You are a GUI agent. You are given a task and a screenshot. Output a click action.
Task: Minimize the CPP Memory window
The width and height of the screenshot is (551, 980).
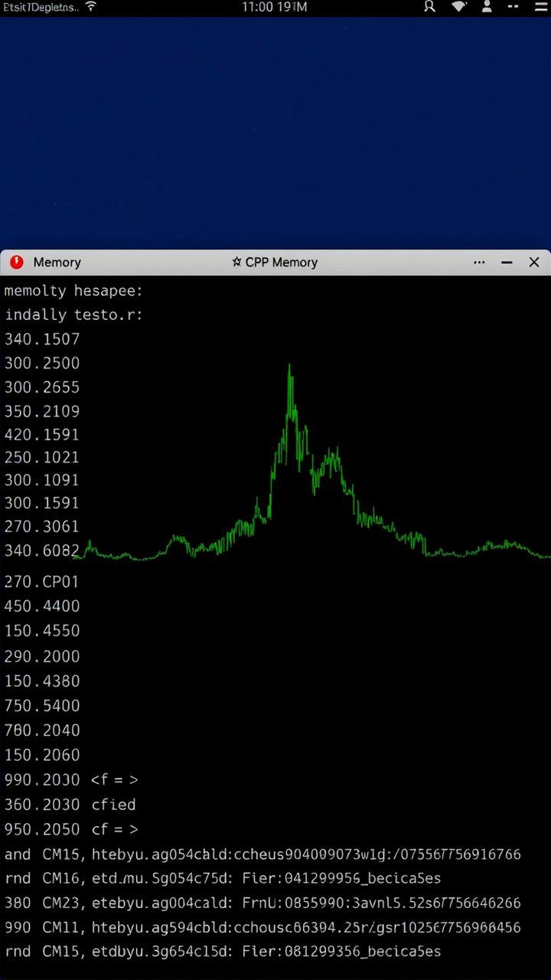point(507,262)
